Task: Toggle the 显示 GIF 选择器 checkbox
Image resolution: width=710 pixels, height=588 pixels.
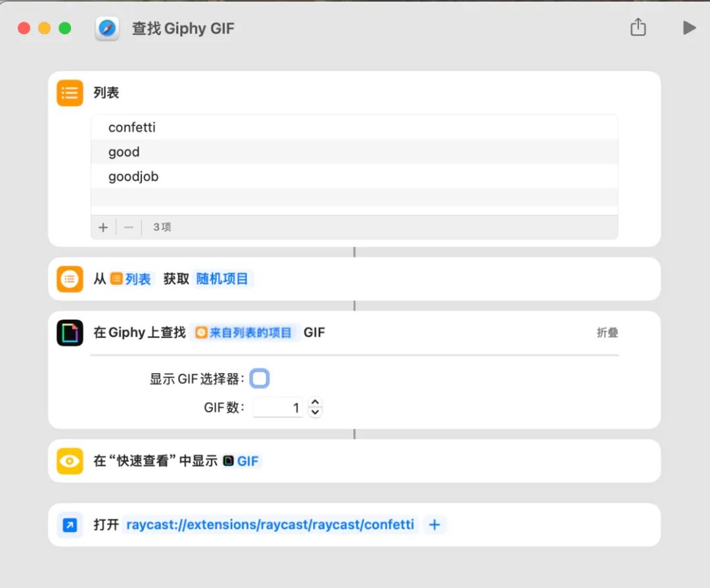Action: click(x=260, y=378)
